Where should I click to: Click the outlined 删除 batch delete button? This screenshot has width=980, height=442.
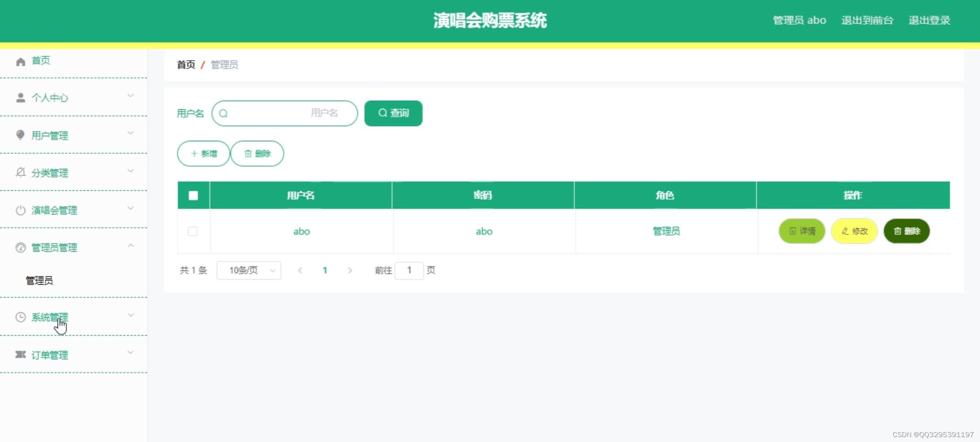pos(257,153)
